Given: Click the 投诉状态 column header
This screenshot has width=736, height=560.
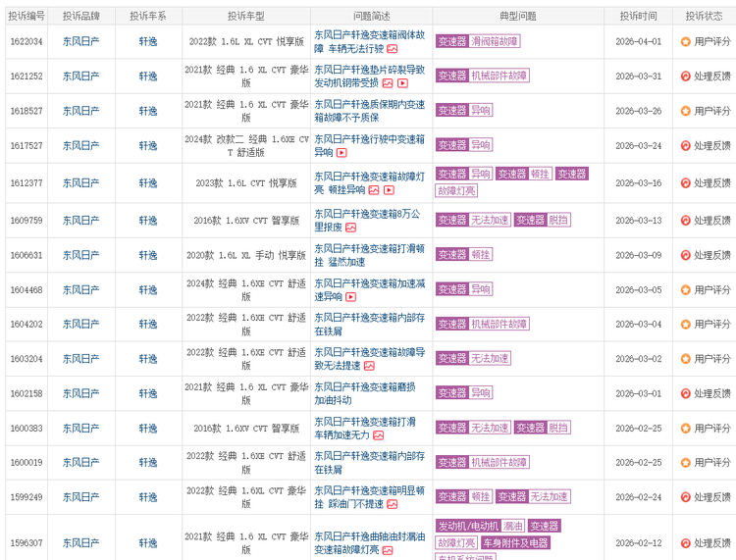Looking at the screenshot, I should [704, 16].
